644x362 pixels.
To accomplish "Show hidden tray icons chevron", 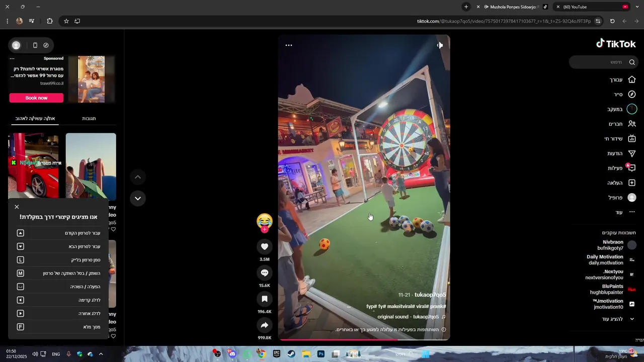I will 101,354.
